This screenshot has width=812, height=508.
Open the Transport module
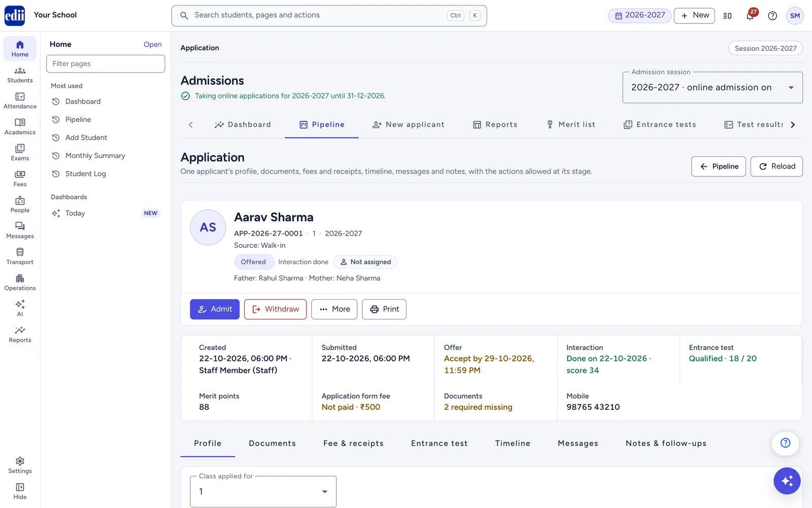20,257
